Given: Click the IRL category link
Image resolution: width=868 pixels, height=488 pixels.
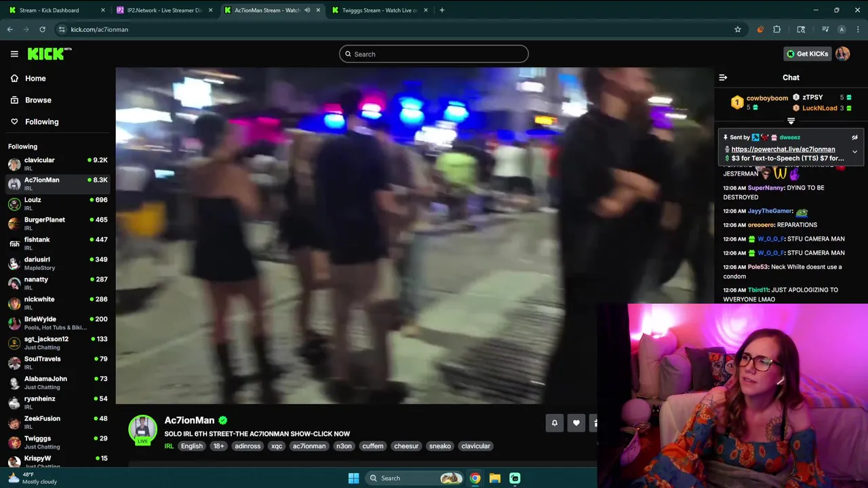Looking at the screenshot, I should click(x=169, y=446).
